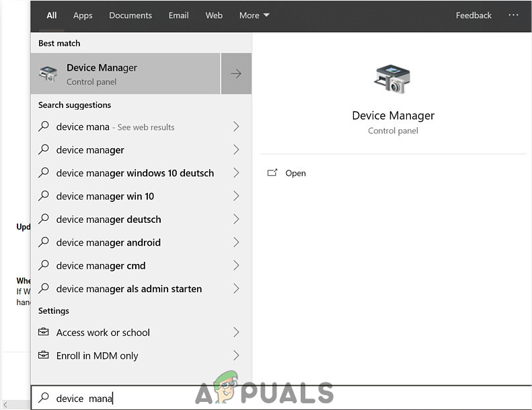The image size is (532, 410).
Task: Click 'device manager cmd' suggestion
Action: click(x=141, y=265)
